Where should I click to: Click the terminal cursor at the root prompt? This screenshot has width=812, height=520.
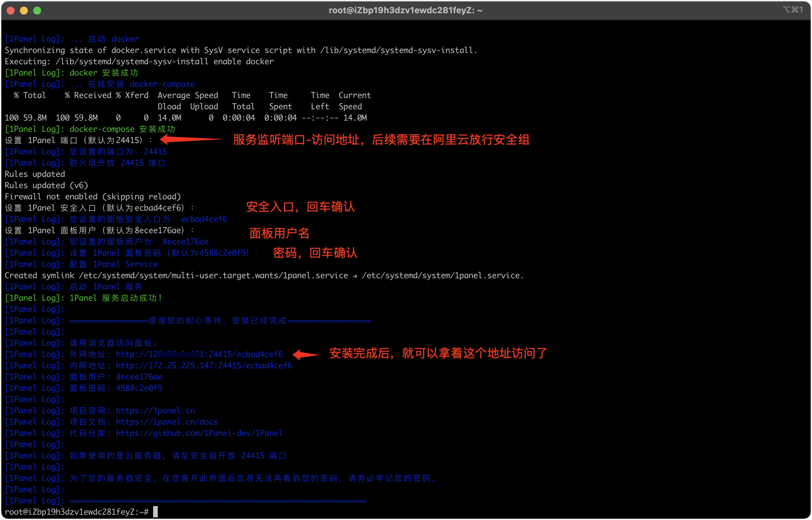coord(155,512)
